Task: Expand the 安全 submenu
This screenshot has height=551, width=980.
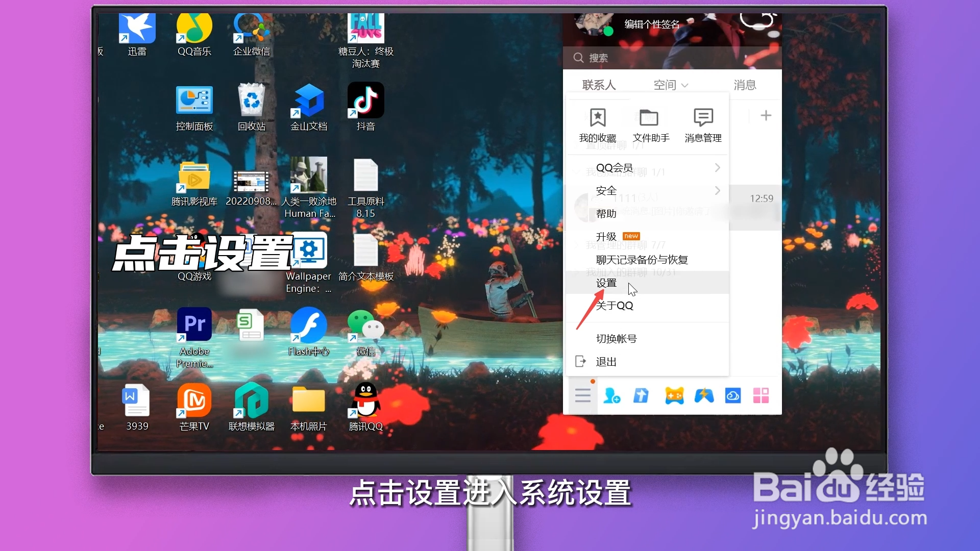Action: click(647, 190)
